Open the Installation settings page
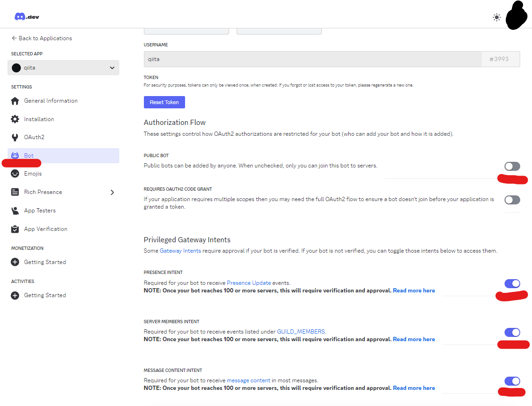The image size is (532, 406). [x=39, y=119]
